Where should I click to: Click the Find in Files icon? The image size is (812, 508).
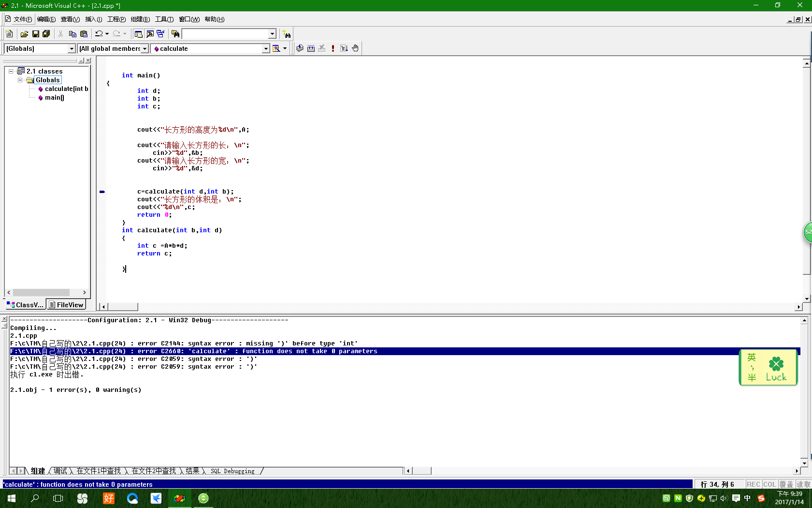tap(175, 34)
